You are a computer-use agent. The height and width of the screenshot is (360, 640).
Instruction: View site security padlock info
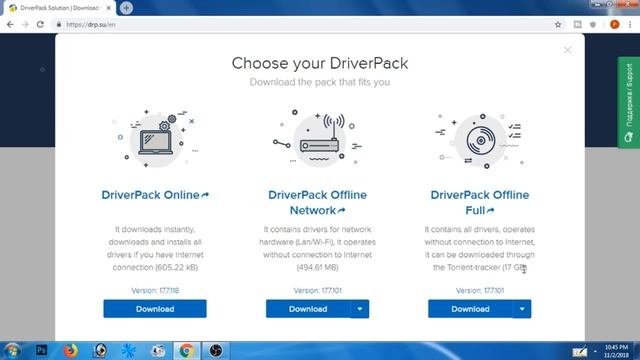click(x=59, y=24)
